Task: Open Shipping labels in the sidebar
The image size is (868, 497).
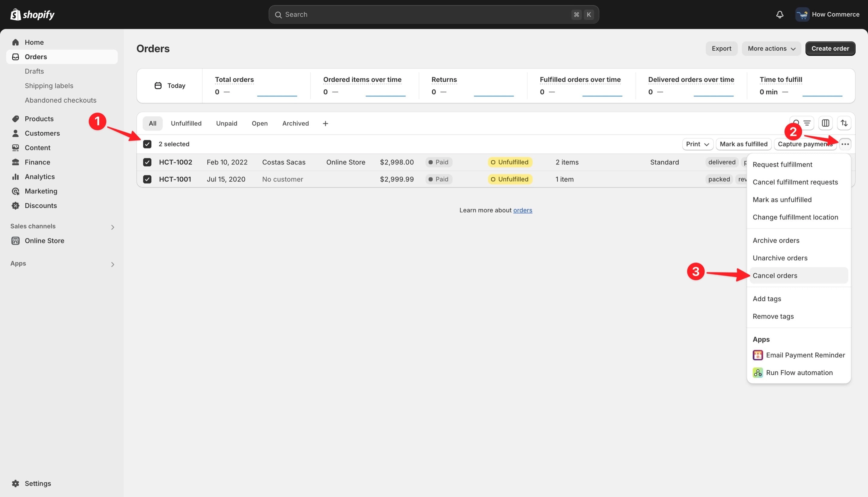Action: (49, 86)
